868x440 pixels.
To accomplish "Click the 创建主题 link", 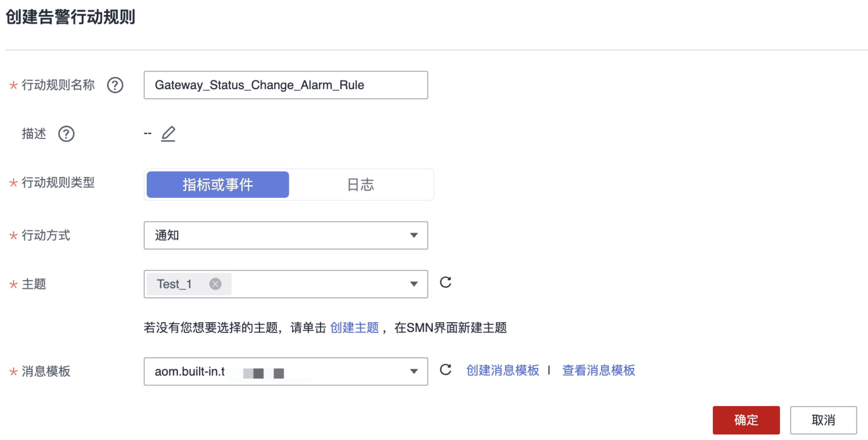I will 354,328.
